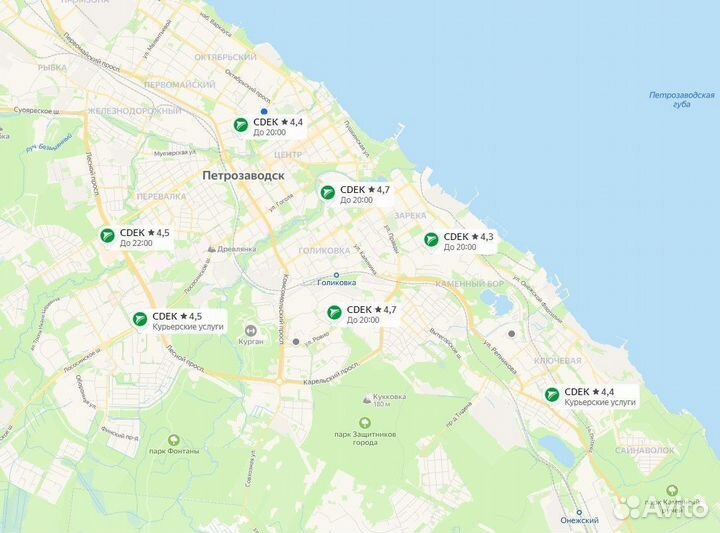Select the CDEK pin rated 4,7 near Центр
The height and width of the screenshot is (533, 720).
(327, 192)
